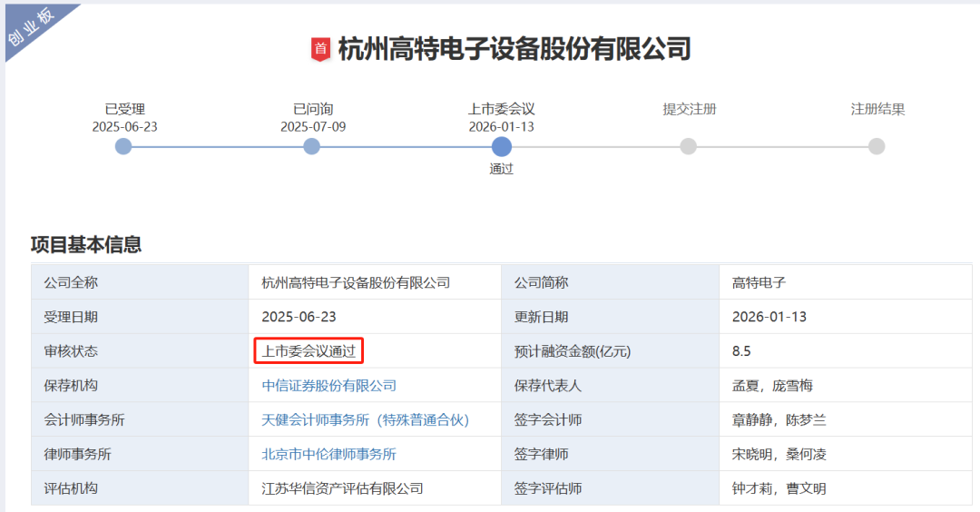Click the company title 杭州高特电子设备股份有限公司
The width and height of the screenshot is (980, 512).
pos(514,49)
